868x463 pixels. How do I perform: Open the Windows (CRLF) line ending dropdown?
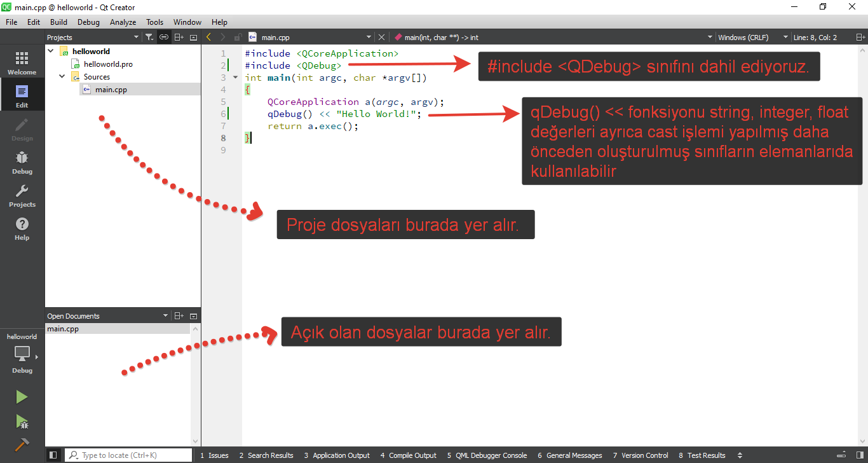tap(752, 38)
